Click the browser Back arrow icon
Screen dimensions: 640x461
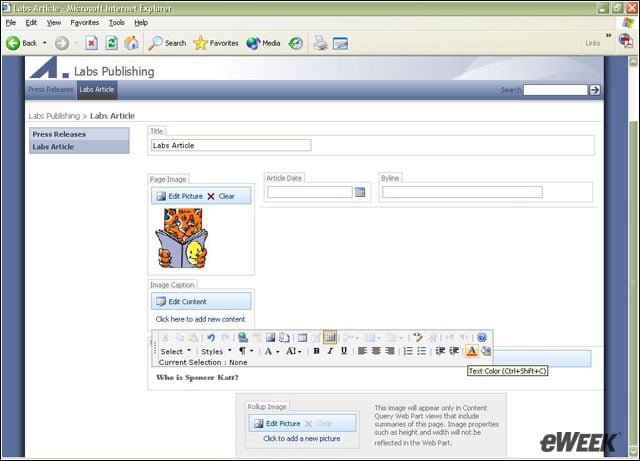[x=13, y=43]
